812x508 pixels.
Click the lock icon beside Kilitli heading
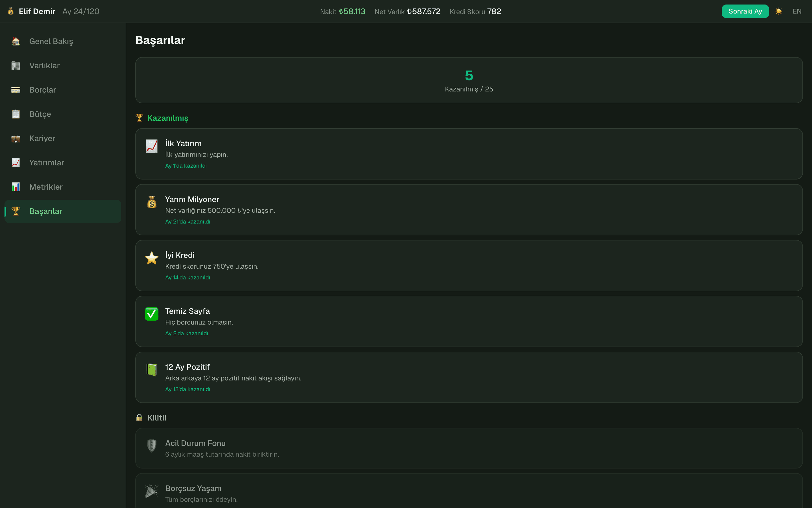coord(139,417)
